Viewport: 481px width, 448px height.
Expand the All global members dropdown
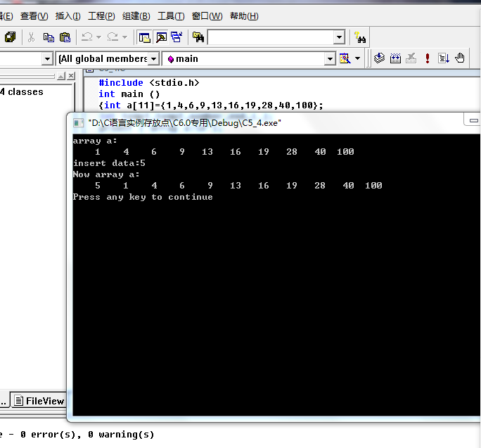[154, 58]
